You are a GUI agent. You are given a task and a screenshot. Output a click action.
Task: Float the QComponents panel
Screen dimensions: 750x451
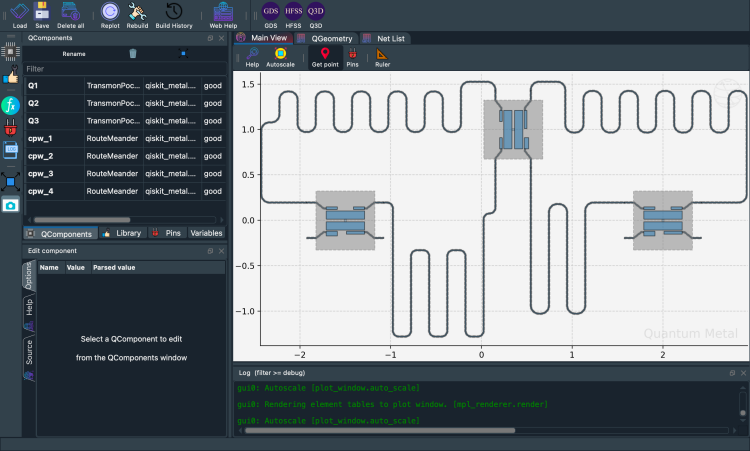(210, 38)
